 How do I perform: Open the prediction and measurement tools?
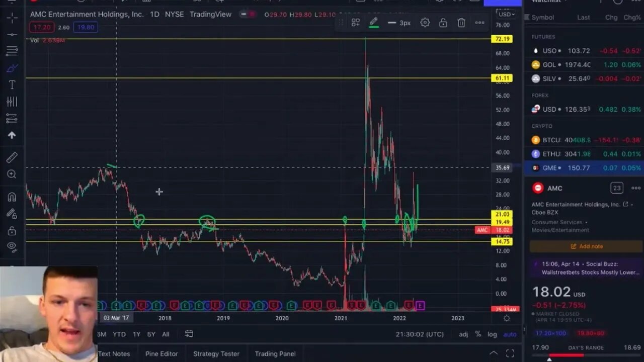pyautogui.click(x=12, y=119)
